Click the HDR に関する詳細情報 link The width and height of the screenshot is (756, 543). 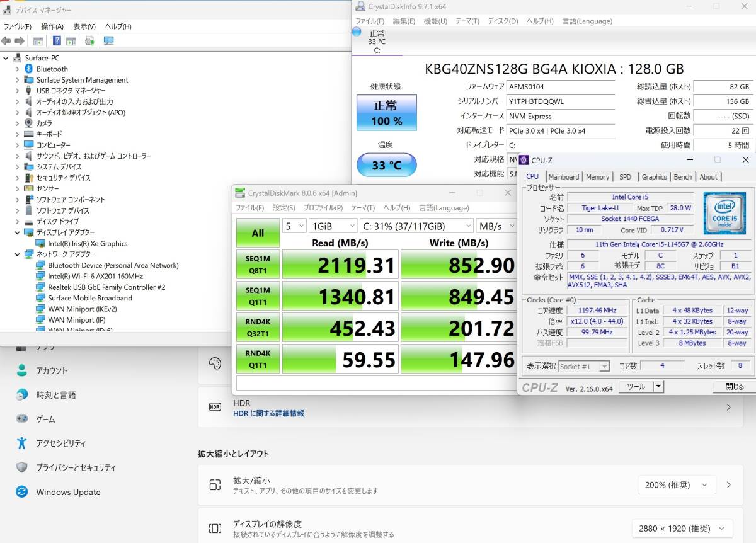(x=268, y=414)
